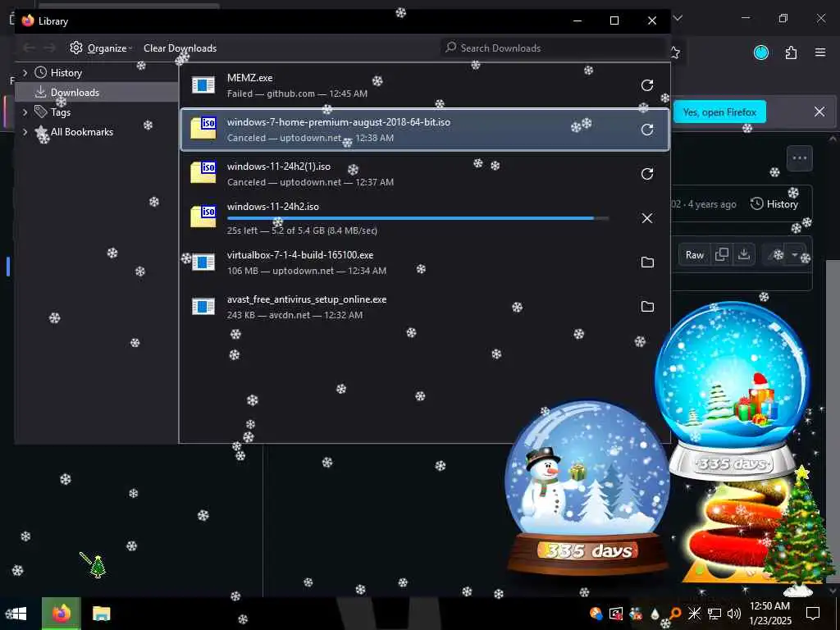Open the Firefox tab list chevron
Viewport: 840px width, 630px height.
coord(678,18)
